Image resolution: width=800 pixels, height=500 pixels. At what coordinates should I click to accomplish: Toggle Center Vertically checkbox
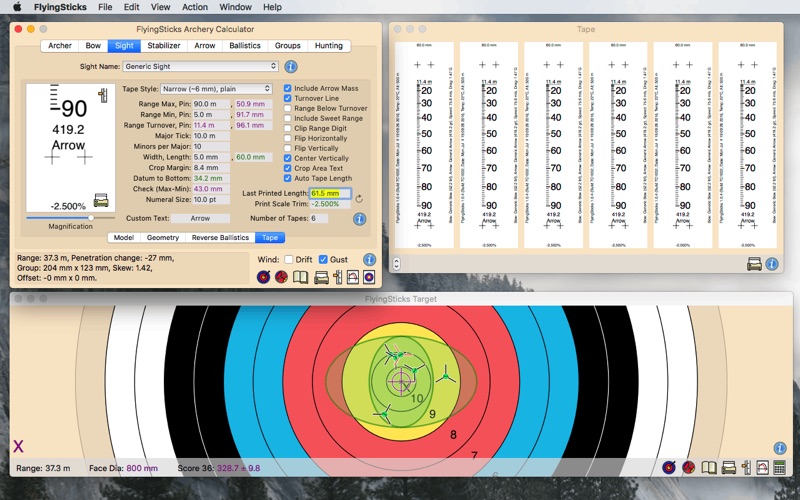[288, 158]
